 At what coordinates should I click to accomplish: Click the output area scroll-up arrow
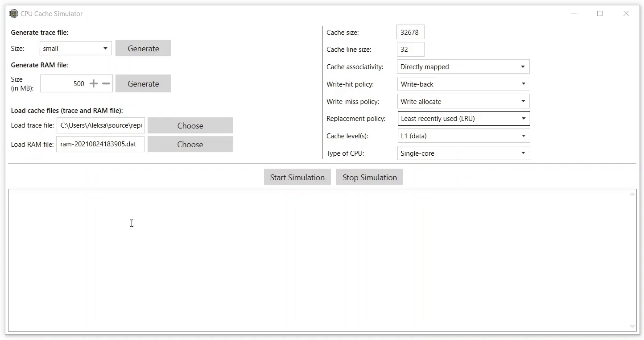coord(632,194)
